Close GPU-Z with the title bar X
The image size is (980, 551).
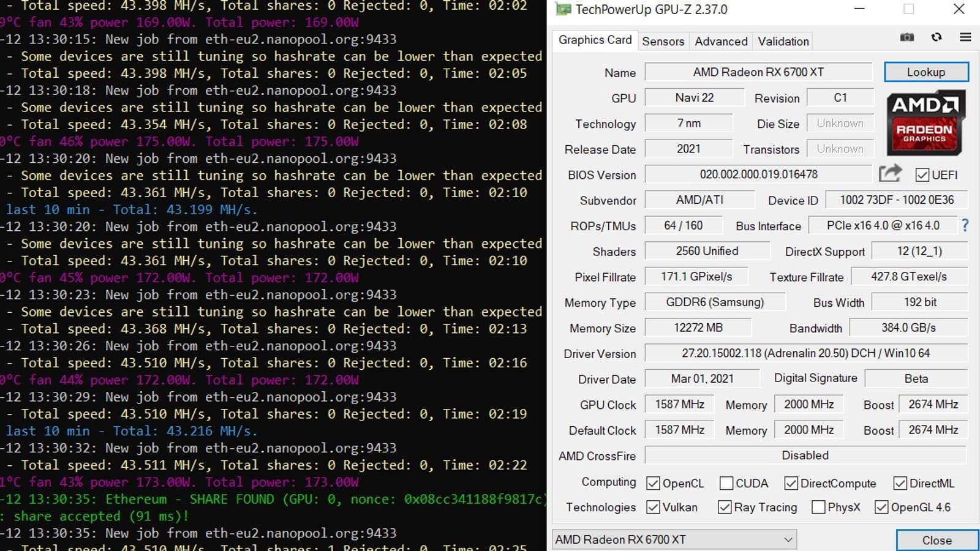click(959, 9)
